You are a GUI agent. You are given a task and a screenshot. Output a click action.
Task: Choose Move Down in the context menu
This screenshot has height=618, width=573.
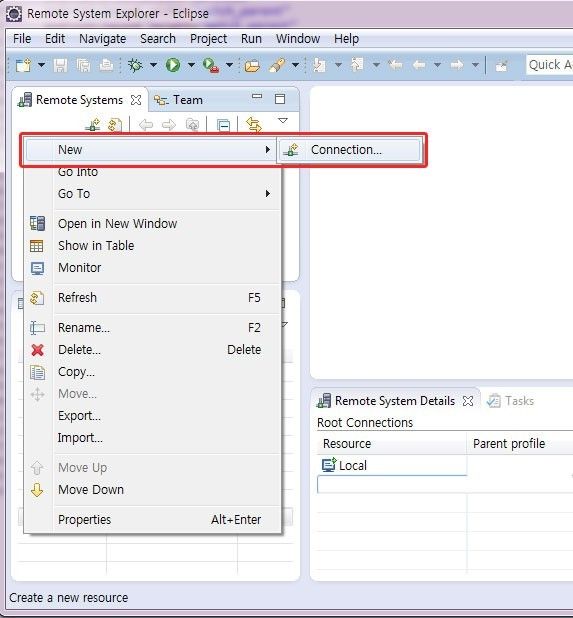pos(153,490)
